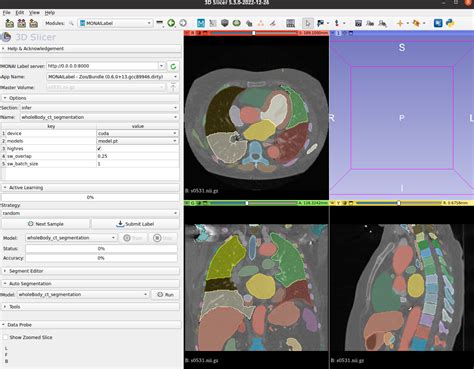The width and height of the screenshot is (474, 369).
Task: Open the Active Learning Model dropdown
Action: tap(71, 238)
